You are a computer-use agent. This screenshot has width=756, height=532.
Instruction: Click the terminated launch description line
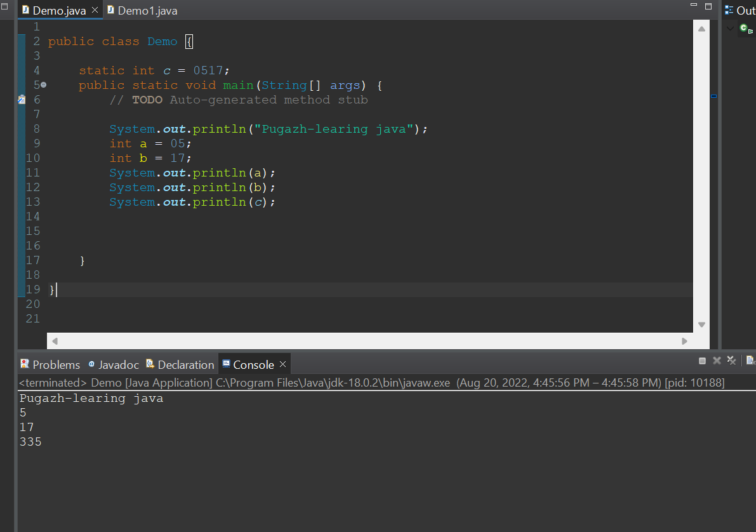371,383
